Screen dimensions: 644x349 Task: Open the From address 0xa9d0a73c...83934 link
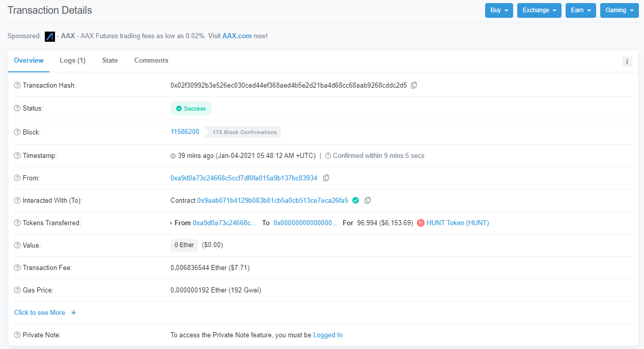tap(244, 178)
